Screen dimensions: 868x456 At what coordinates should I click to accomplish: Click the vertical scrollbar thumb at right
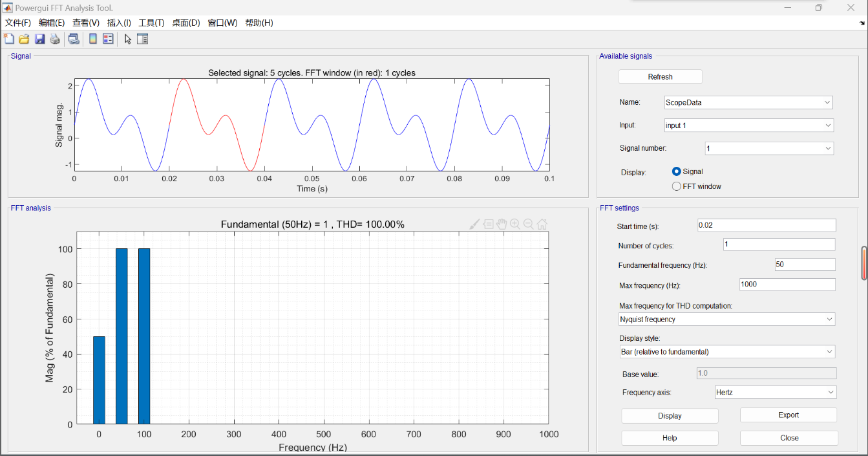tap(864, 263)
